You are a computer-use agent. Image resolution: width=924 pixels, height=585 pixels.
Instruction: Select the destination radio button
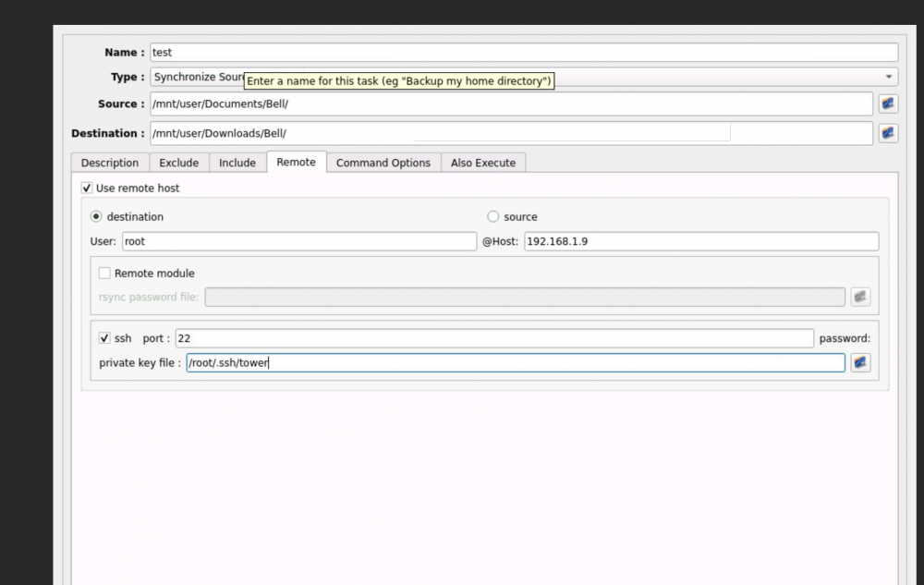[96, 217]
